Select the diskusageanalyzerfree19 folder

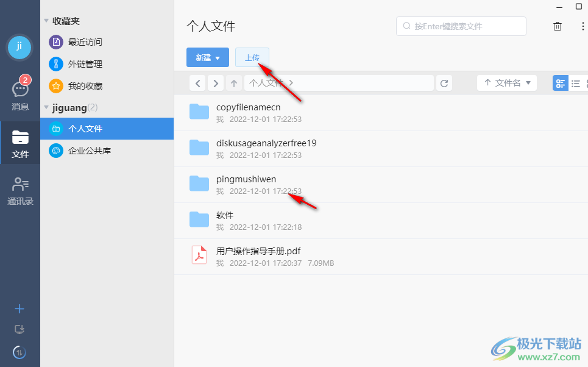click(381, 149)
